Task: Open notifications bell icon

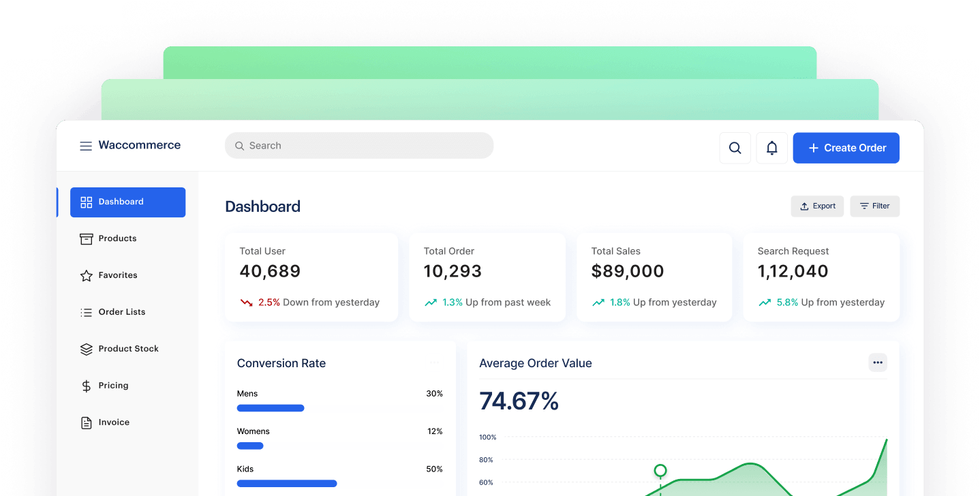Action: coord(772,148)
